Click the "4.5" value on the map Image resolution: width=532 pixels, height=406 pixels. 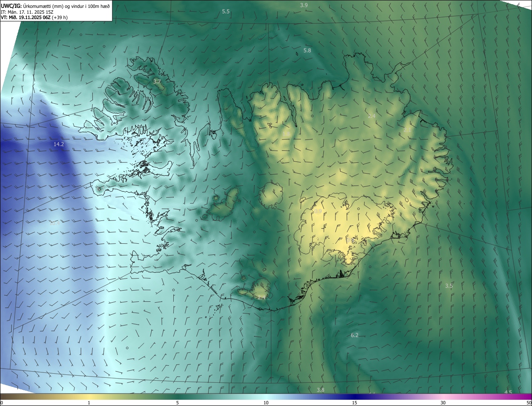508,392
